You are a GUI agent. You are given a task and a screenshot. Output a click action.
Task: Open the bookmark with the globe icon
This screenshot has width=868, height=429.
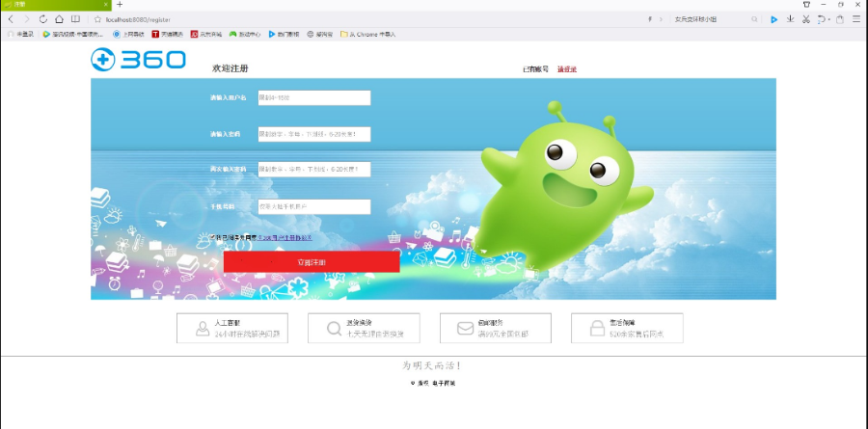[320, 35]
